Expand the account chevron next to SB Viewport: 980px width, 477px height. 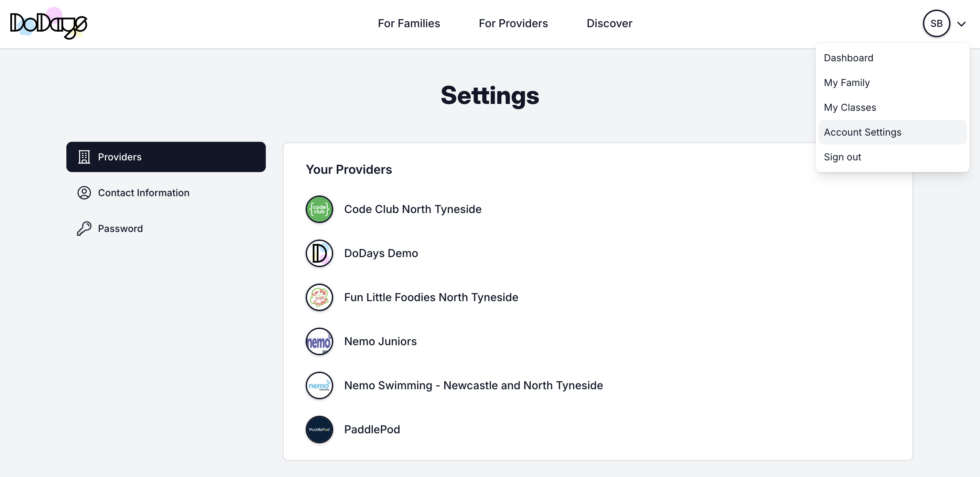pos(962,24)
